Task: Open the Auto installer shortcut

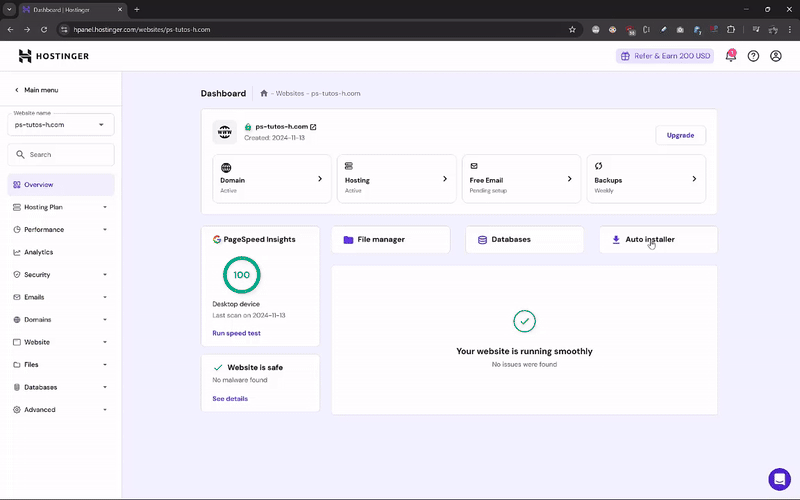Action: [658, 239]
